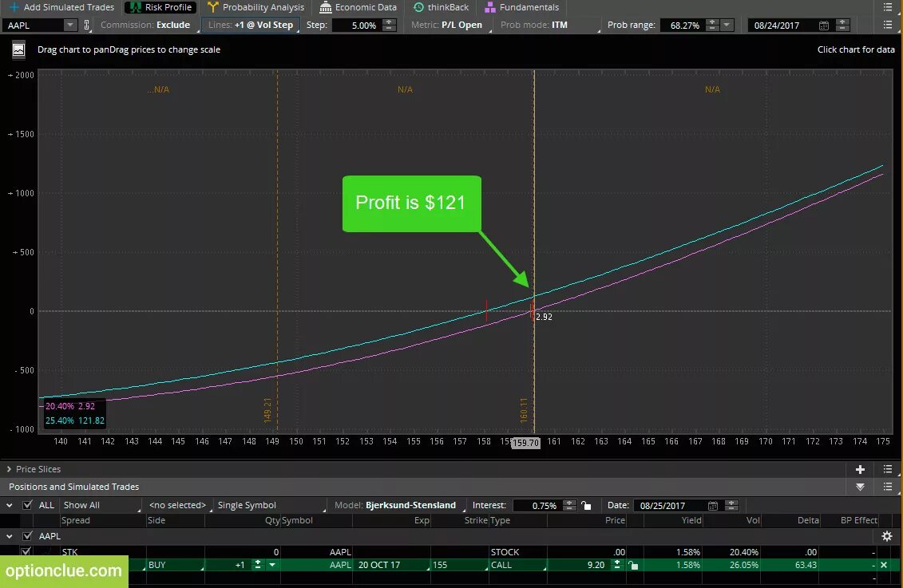Adjust the Step percentage stepper
Viewport: 903px width, 588px height.
[390, 25]
